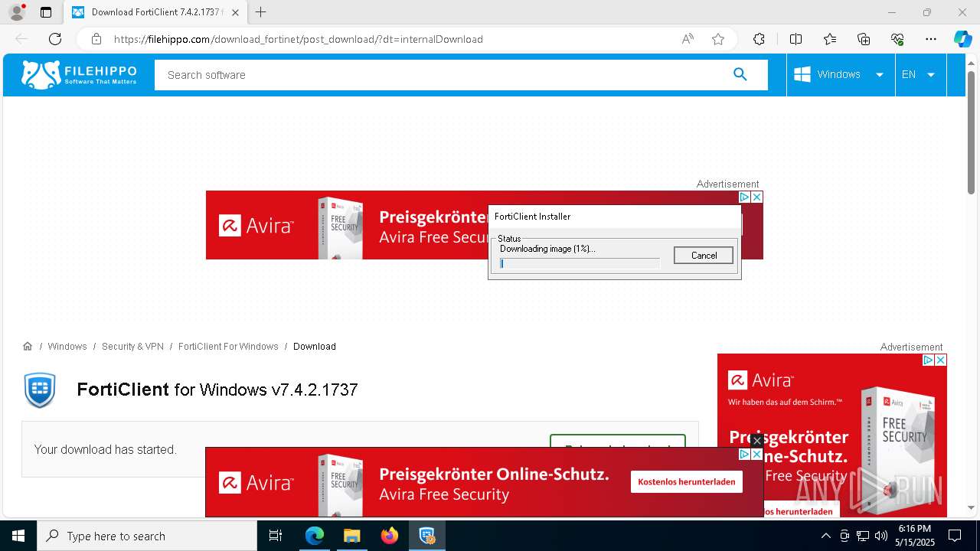This screenshot has width=980, height=551.
Task: Click the Edge profile avatar icon
Action: [17, 12]
